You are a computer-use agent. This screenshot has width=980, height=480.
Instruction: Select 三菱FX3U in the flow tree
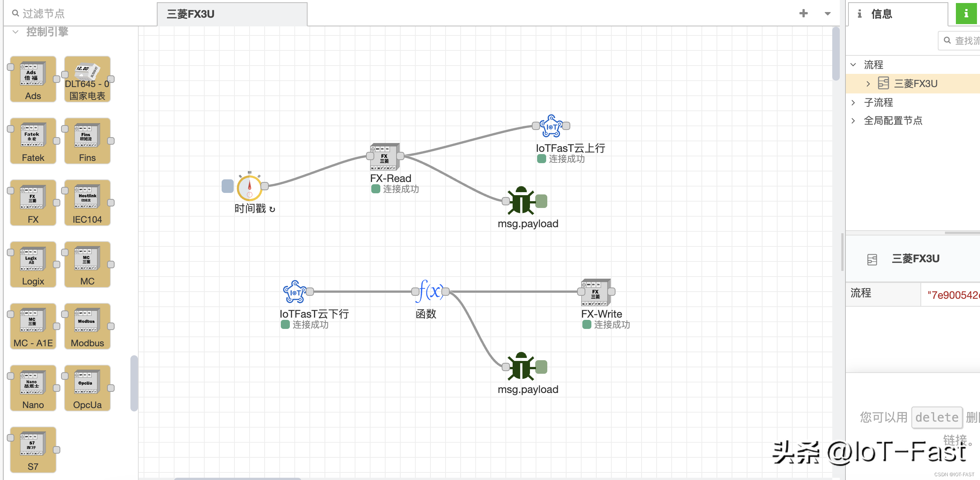(x=915, y=84)
